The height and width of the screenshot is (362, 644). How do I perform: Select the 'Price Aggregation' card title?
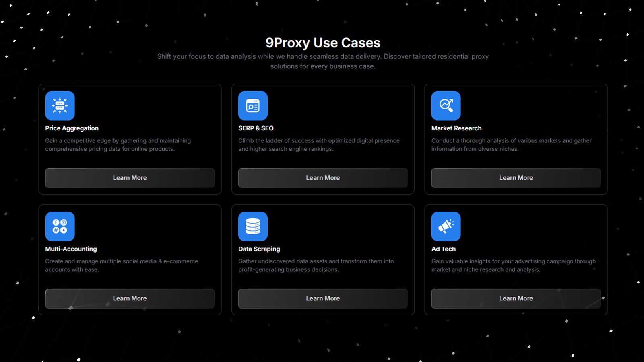point(72,128)
